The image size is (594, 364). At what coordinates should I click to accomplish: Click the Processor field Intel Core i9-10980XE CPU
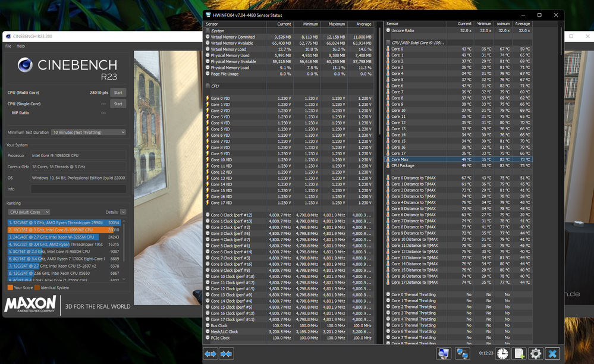78,155
